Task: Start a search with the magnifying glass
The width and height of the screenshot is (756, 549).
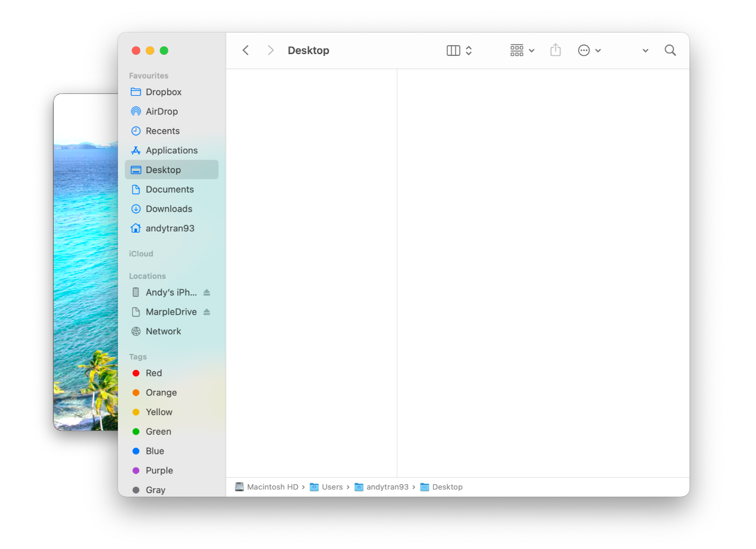Action: (x=670, y=50)
